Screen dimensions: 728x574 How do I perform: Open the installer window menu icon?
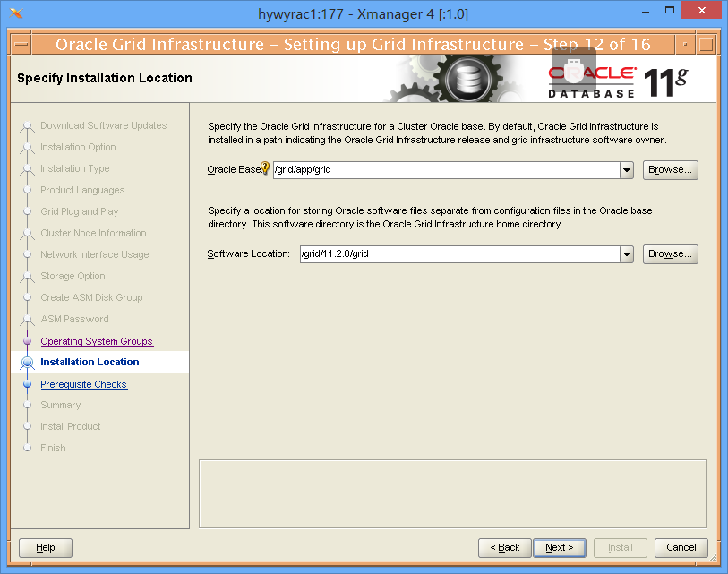pyautogui.click(x=21, y=45)
